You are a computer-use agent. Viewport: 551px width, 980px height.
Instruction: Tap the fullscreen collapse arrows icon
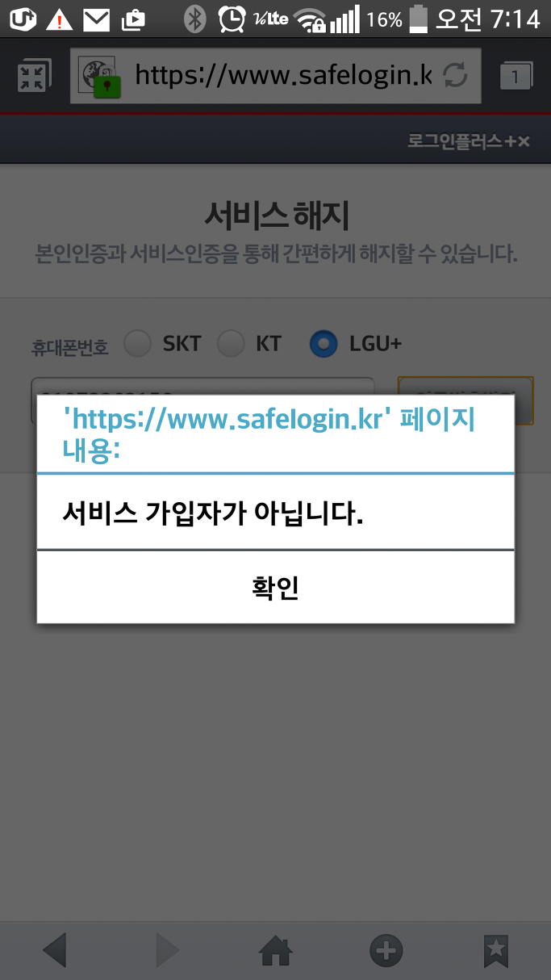pyautogui.click(x=33, y=76)
